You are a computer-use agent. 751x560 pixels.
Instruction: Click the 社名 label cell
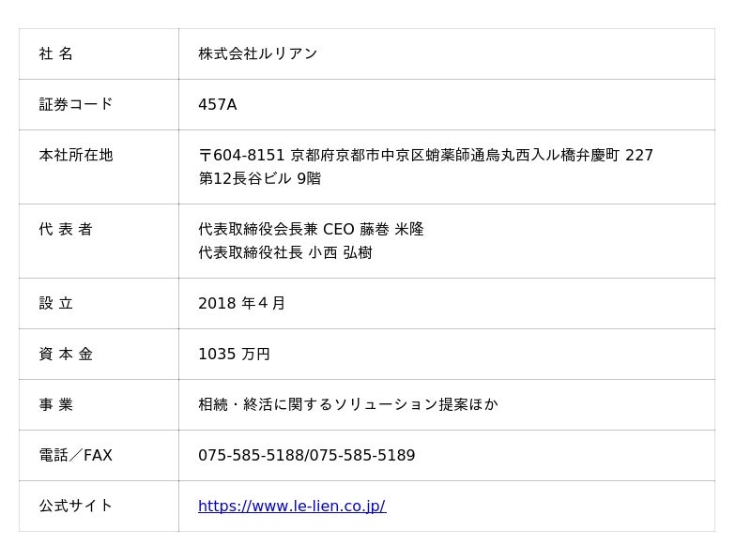[56, 54]
